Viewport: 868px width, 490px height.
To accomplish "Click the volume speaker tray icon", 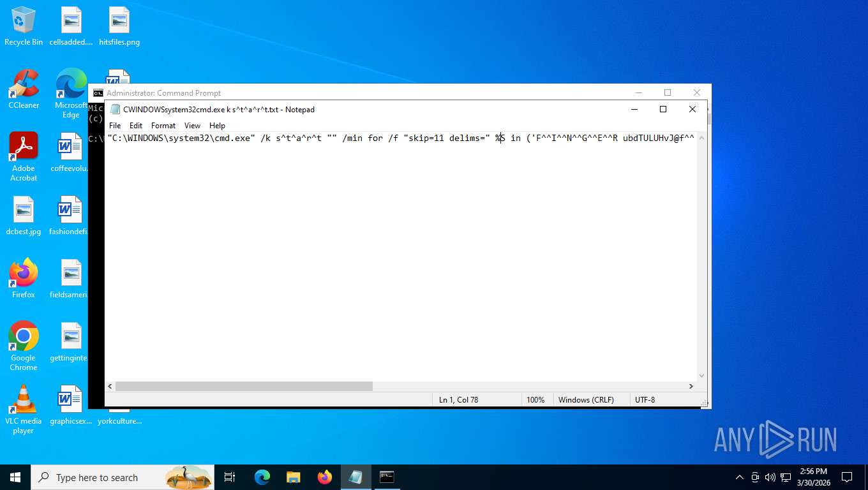I will coord(770,477).
